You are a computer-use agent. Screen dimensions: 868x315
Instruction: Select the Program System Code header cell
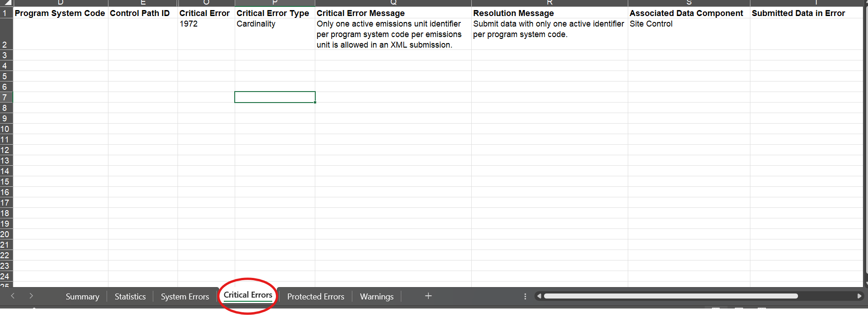click(x=60, y=13)
